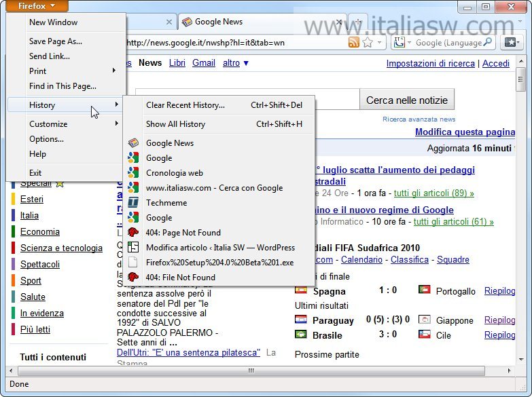Click the Giappone flag icon
Screen dimensions: 532x397
pyautogui.click(x=425, y=319)
